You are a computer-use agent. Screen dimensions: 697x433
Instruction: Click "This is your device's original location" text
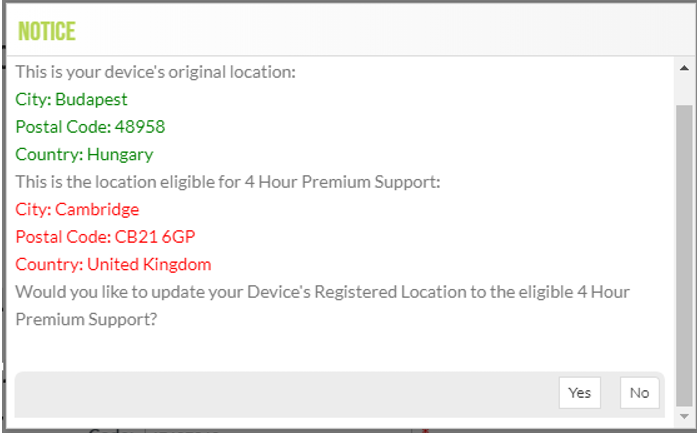[x=155, y=72]
